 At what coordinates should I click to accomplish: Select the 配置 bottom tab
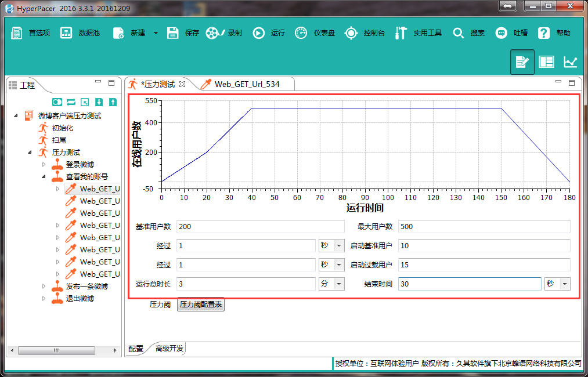point(136,349)
